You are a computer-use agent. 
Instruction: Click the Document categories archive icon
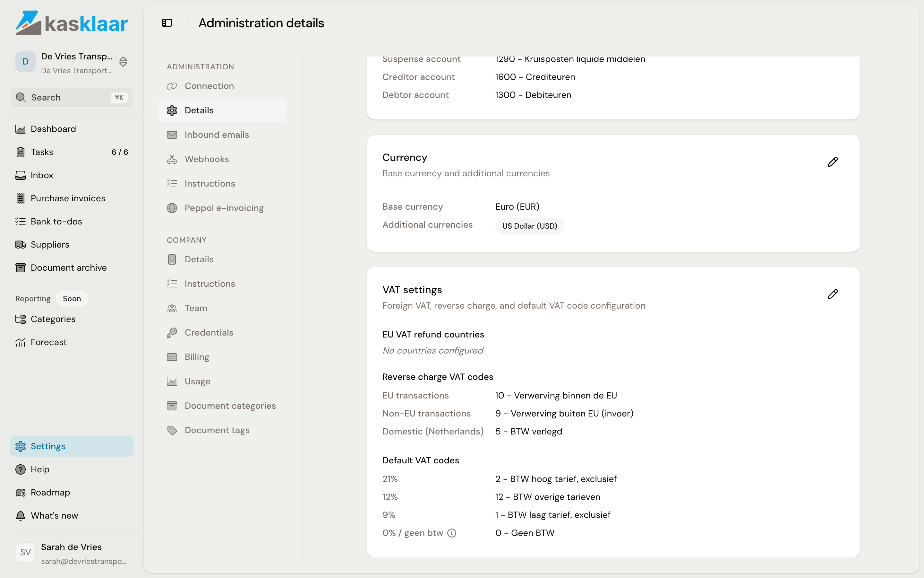(172, 406)
